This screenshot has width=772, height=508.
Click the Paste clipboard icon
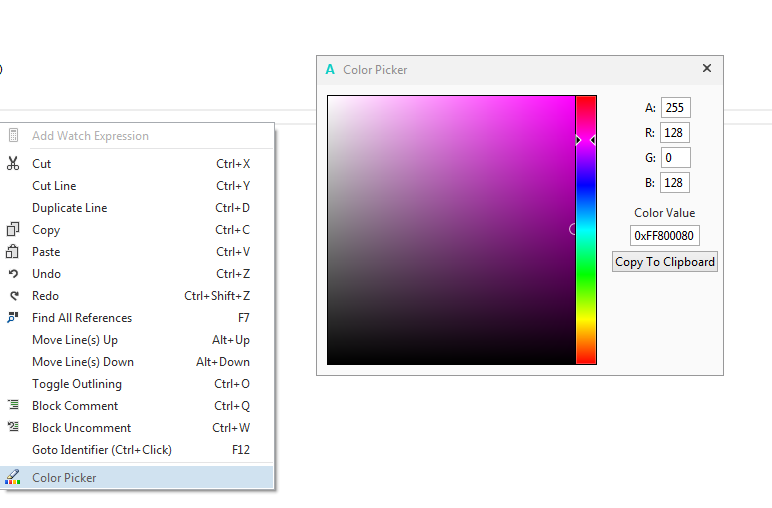12,252
